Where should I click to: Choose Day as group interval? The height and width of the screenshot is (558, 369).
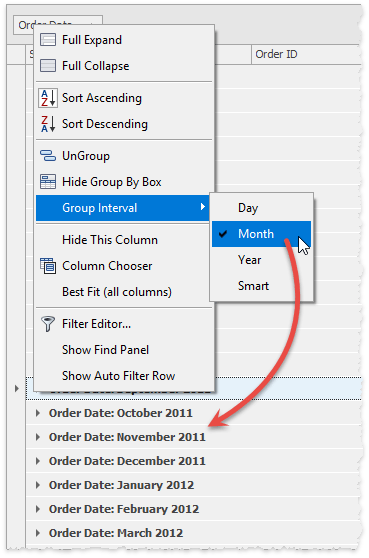(x=261, y=208)
